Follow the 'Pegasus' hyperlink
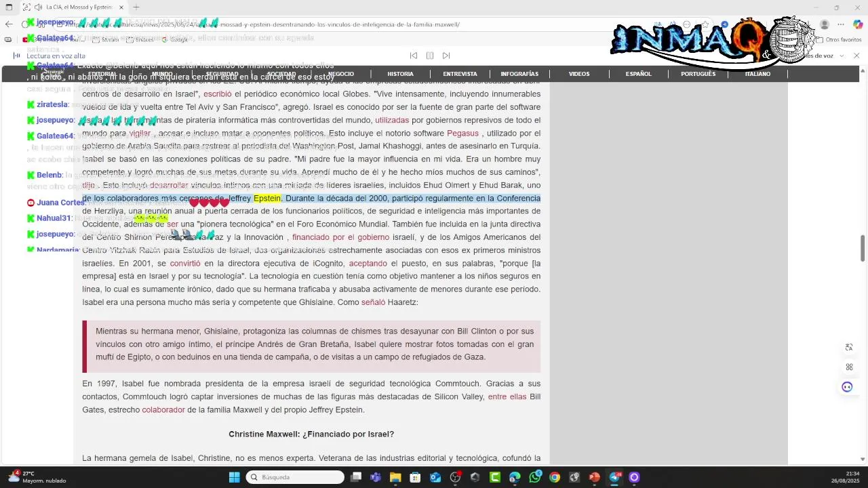This screenshot has width=868, height=488. click(x=462, y=134)
